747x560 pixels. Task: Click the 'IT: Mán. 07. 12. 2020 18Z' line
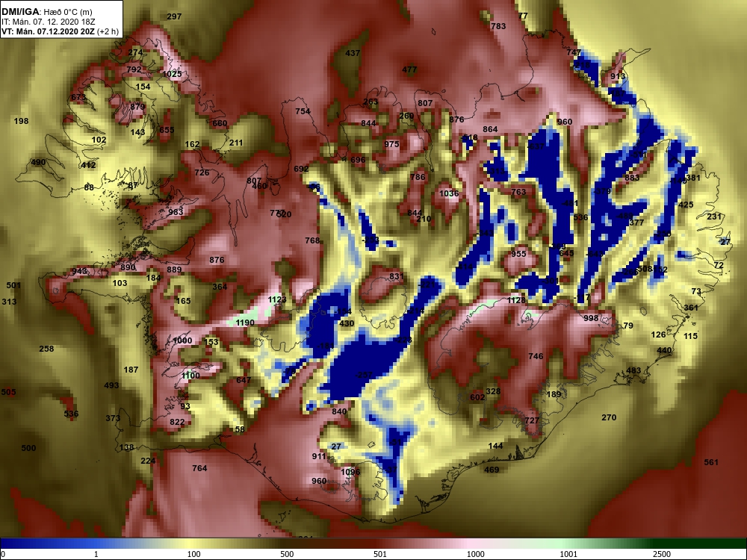49,22
